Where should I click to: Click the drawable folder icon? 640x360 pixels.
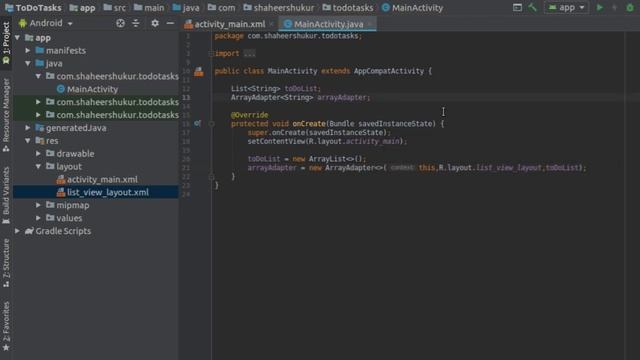(x=50, y=153)
